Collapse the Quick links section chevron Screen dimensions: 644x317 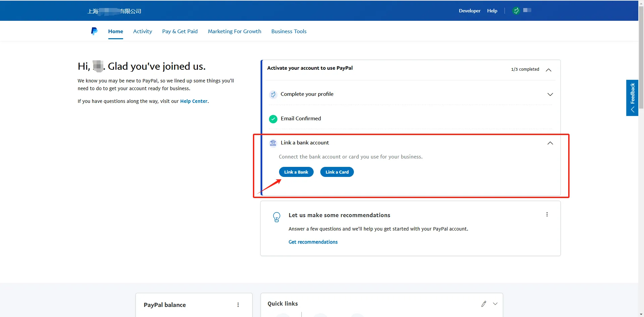495,304
